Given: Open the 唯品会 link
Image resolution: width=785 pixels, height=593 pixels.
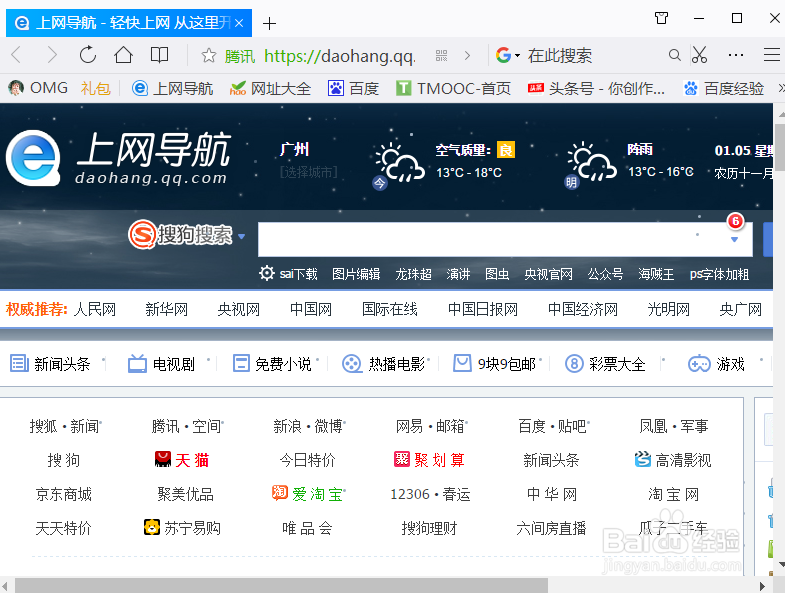Looking at the screenshot, I should 307,527.
